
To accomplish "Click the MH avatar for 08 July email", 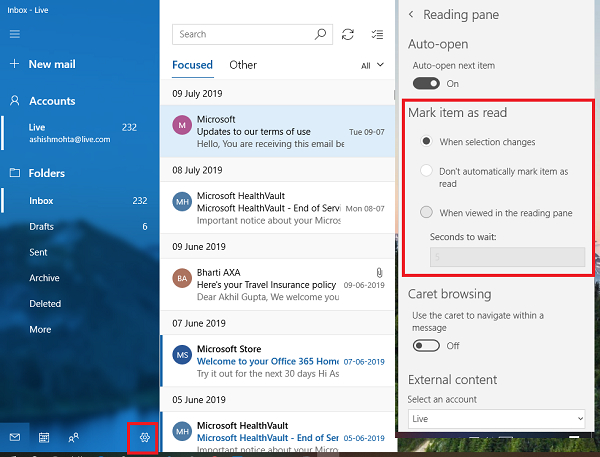I will (x=182, y=201).
